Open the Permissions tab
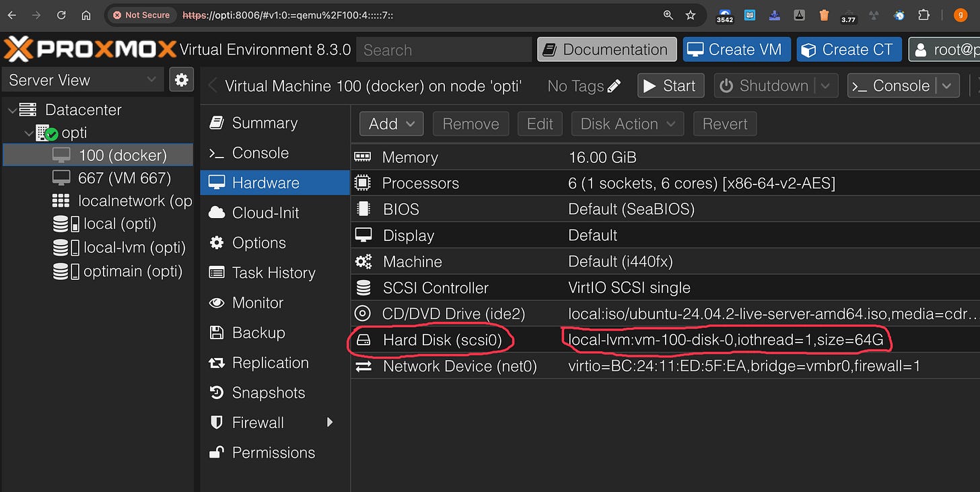This screenshot has width=980, height=492. tap(275, 452)
